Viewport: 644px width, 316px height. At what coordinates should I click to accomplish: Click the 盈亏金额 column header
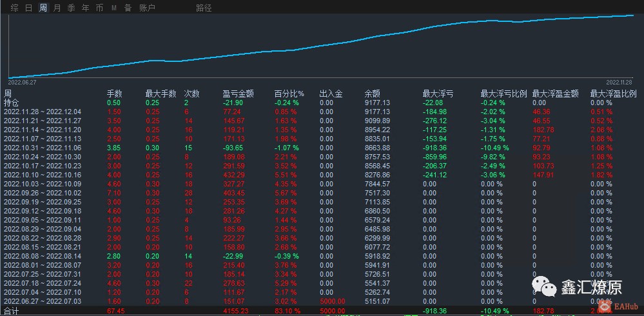tap(239, 94)
